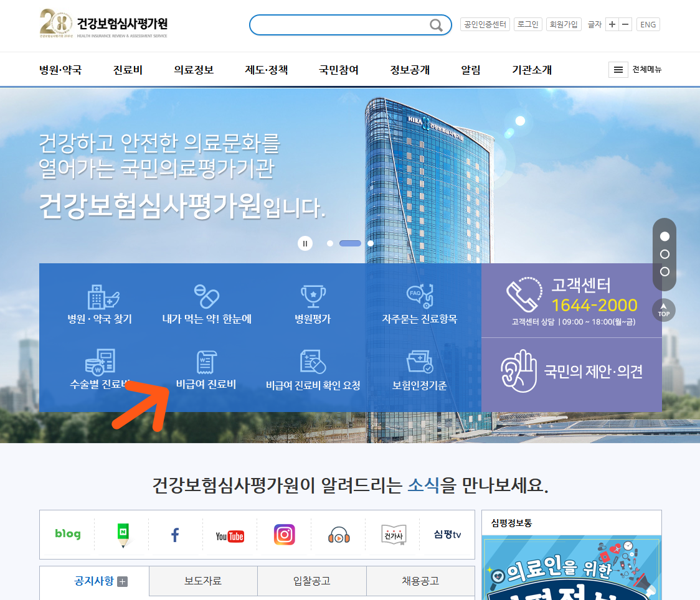
Task: Open the 심평tv icon
Action: (x=447, y=535)
